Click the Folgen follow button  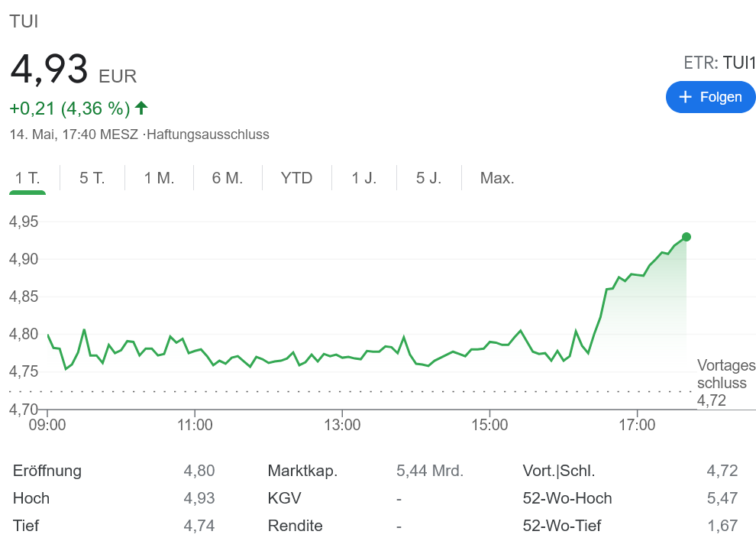(710, 97)
